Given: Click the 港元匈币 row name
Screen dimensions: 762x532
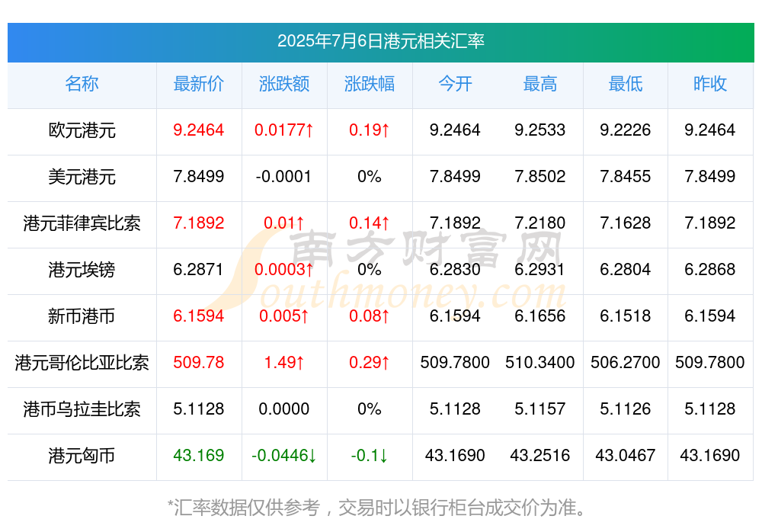Looking at the screenshot, I should 82,456.
